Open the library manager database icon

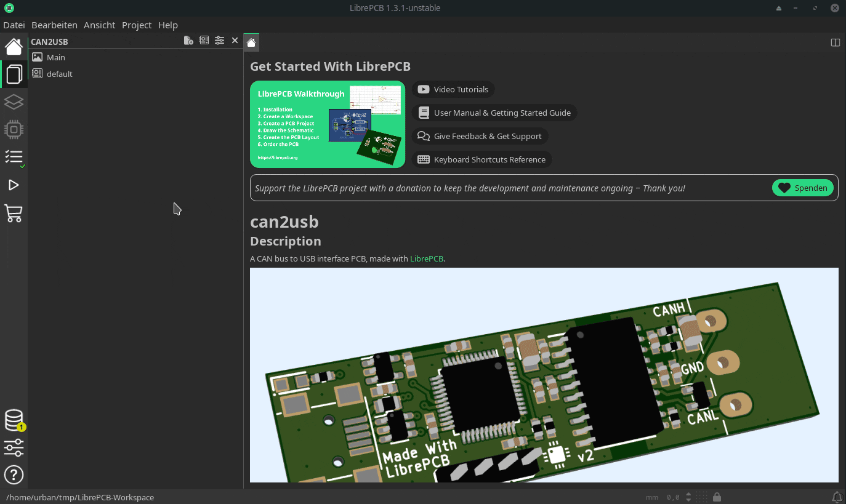[14, 420]
